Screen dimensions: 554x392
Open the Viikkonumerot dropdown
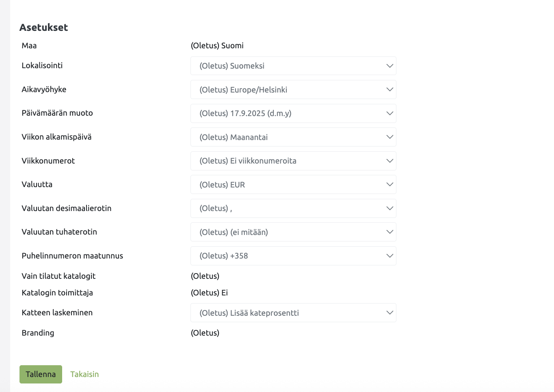[x=293, y=161]
